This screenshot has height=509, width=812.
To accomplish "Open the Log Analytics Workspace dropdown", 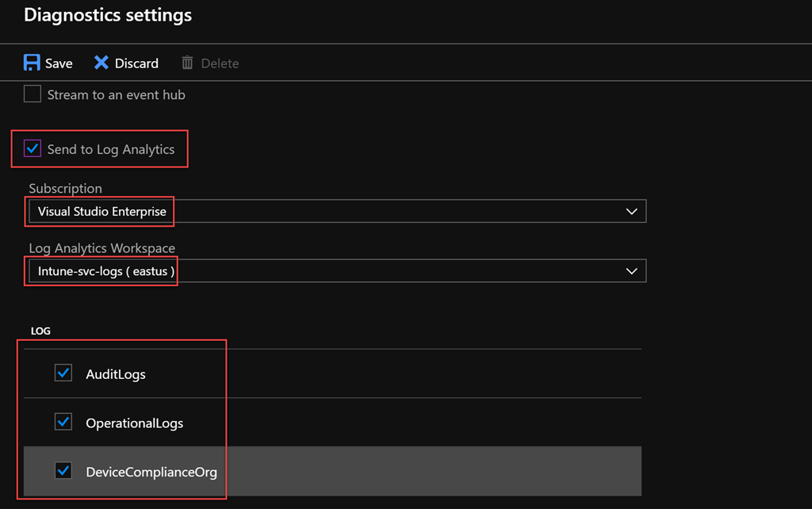I will (337, 271).
